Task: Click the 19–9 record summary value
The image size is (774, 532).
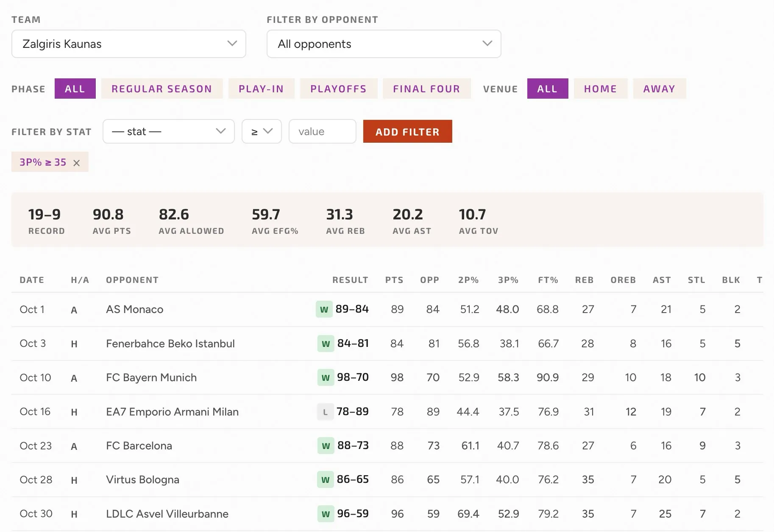Action: click(45, 214)
